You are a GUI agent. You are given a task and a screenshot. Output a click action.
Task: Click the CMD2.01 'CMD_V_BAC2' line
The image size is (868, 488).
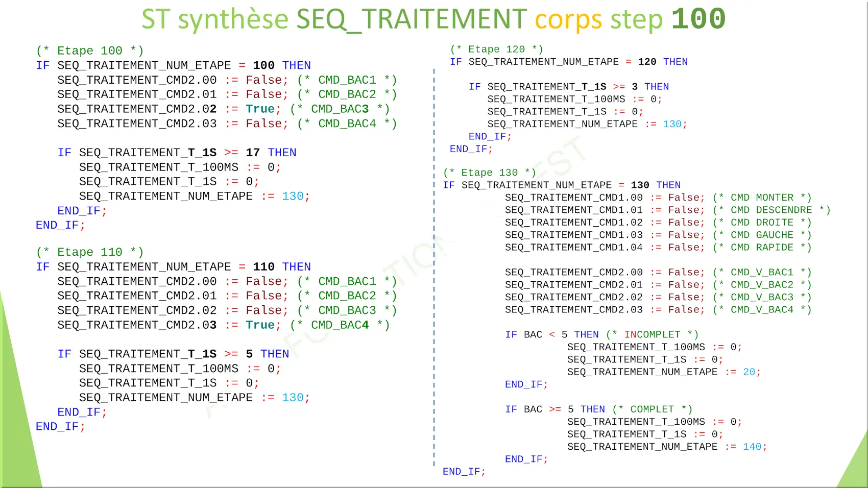(x=658, y=285)
